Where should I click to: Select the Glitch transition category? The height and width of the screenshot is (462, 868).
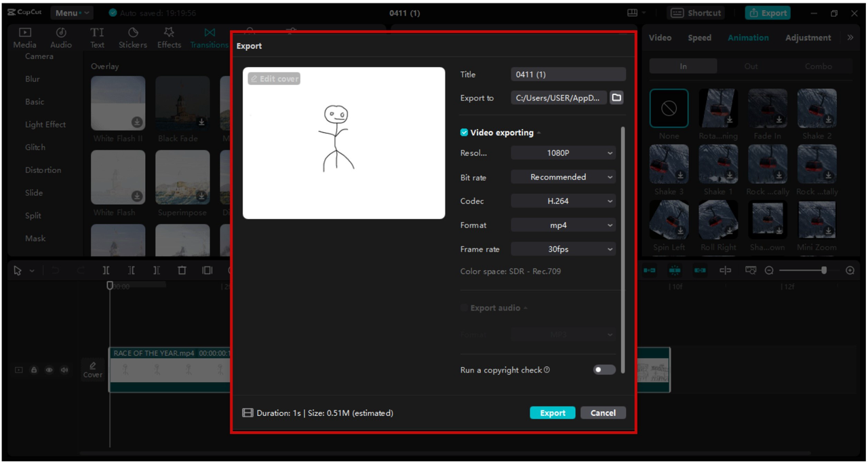(35, 147)
